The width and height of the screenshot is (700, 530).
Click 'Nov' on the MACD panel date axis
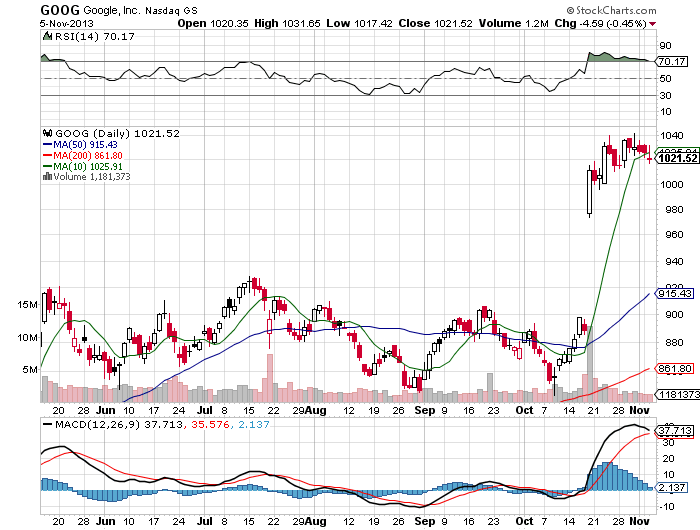[639, 521]
